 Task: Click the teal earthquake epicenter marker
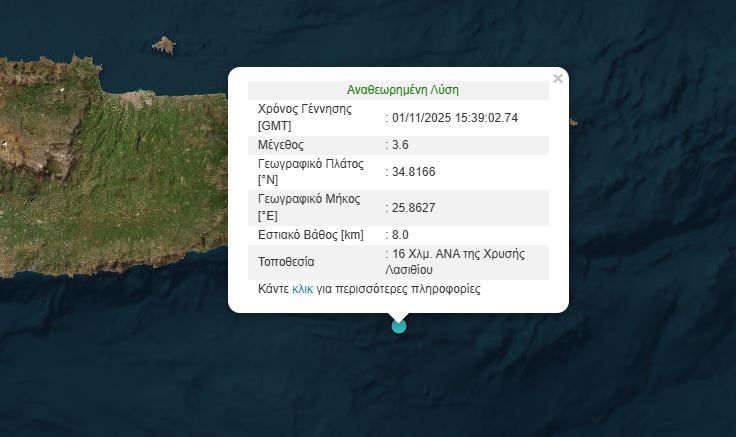pos(399,325)
